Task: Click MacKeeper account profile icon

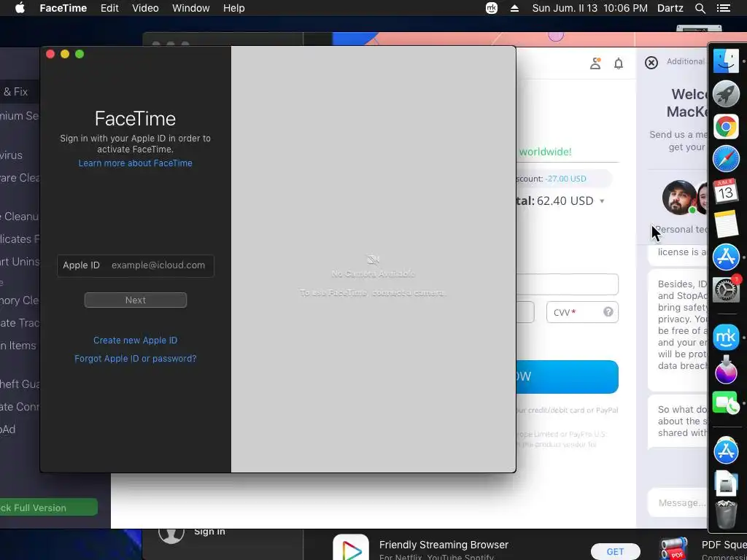Action: [595, 63]
